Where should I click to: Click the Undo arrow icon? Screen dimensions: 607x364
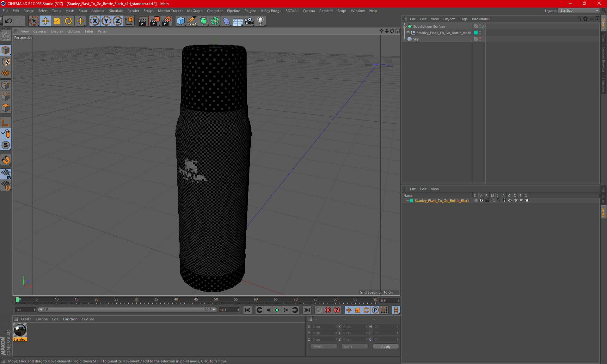tap(9, 21)
